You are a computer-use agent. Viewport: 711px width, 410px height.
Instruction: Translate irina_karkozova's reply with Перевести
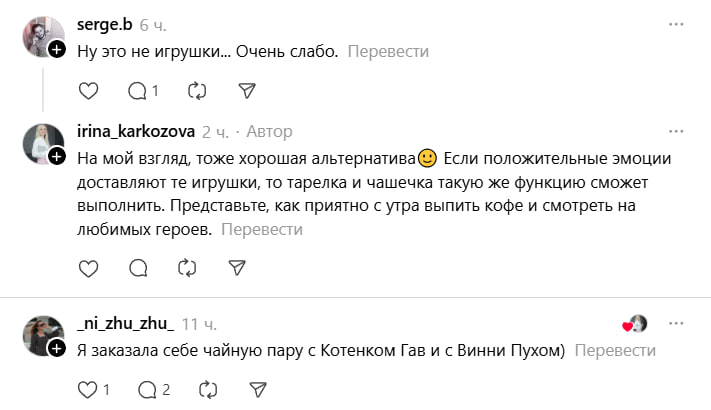[262, 229]
